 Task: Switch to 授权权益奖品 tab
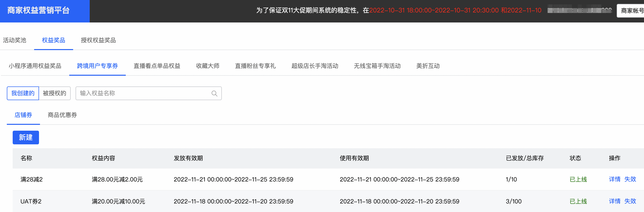[x=98, y=40]
